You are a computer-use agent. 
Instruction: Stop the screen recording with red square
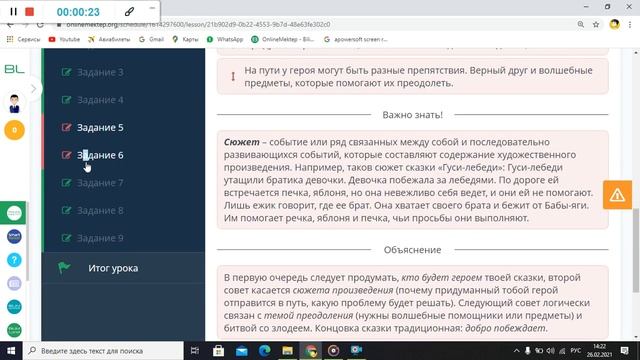(x=29, y=12)
